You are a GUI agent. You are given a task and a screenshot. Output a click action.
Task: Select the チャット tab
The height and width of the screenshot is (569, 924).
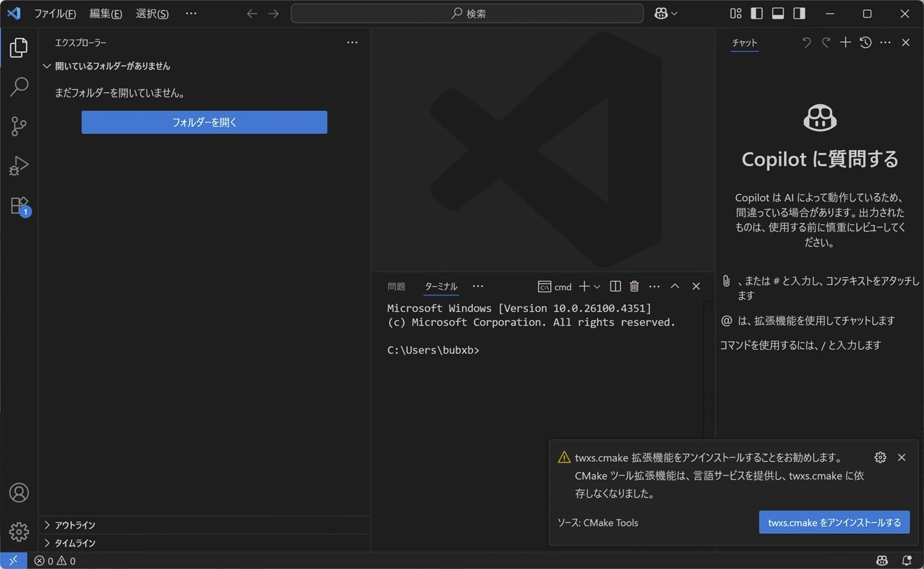[745, 43]
